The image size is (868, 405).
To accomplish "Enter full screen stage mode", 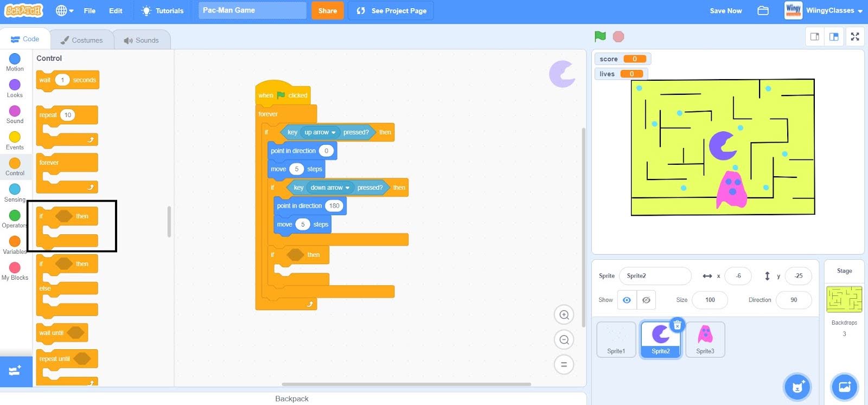I will (855, 36).
